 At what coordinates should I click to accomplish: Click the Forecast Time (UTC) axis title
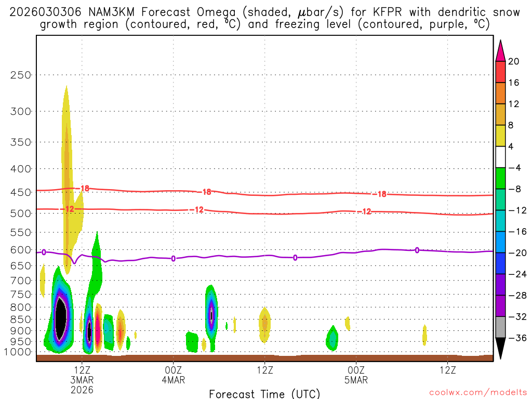coord(264,394)
